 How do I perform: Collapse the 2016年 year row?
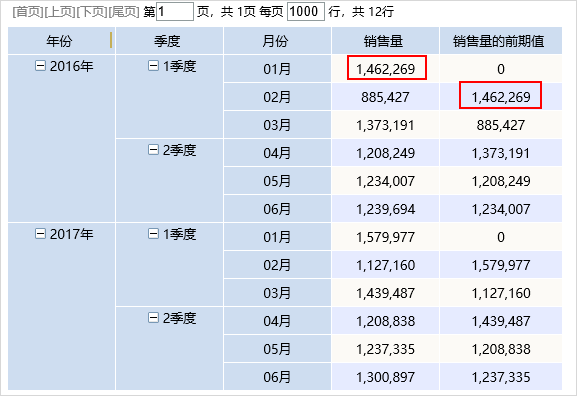pyautogui.click(x=40, y=66)
